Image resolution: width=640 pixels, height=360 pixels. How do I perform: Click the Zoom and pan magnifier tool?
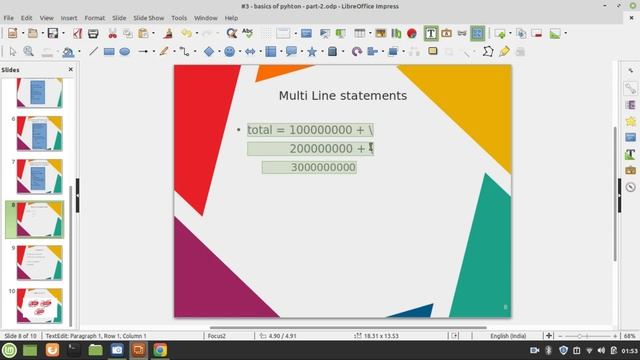(x=28, y=51)
